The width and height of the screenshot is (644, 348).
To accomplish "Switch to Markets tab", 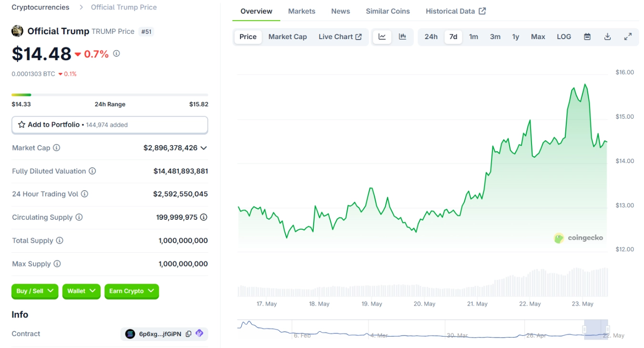I will point(302,11).
